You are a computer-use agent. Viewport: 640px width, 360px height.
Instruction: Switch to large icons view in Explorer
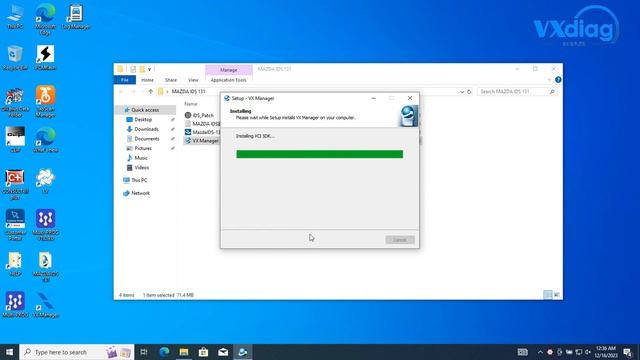[x=557, y=295]
